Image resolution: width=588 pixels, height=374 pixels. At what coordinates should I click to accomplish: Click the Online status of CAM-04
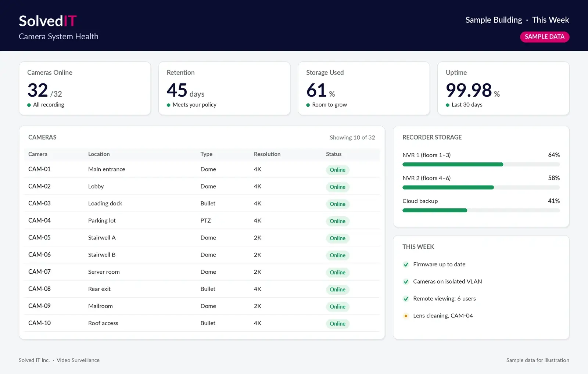point(337,221)
